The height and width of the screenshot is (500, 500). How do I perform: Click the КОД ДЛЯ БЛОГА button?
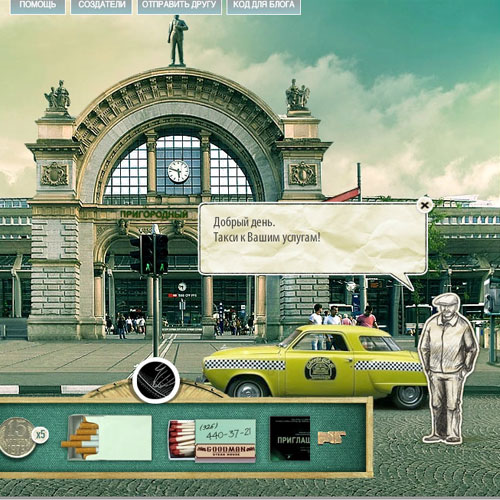tap(264, 6)
